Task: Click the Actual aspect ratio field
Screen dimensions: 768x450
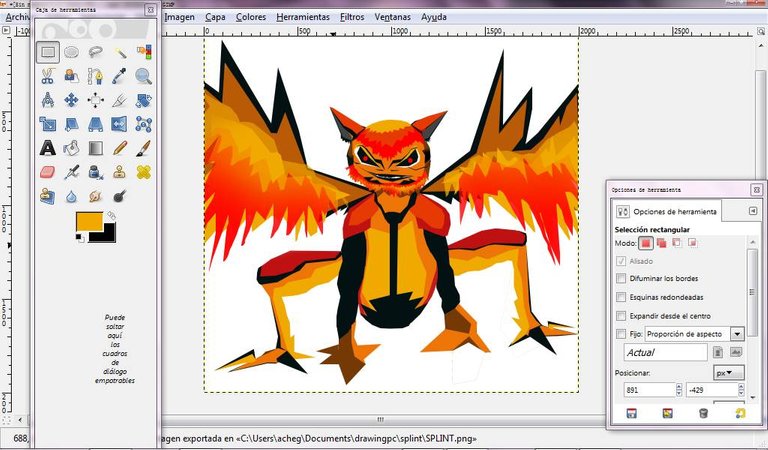Action: click(x=666, y=353)
